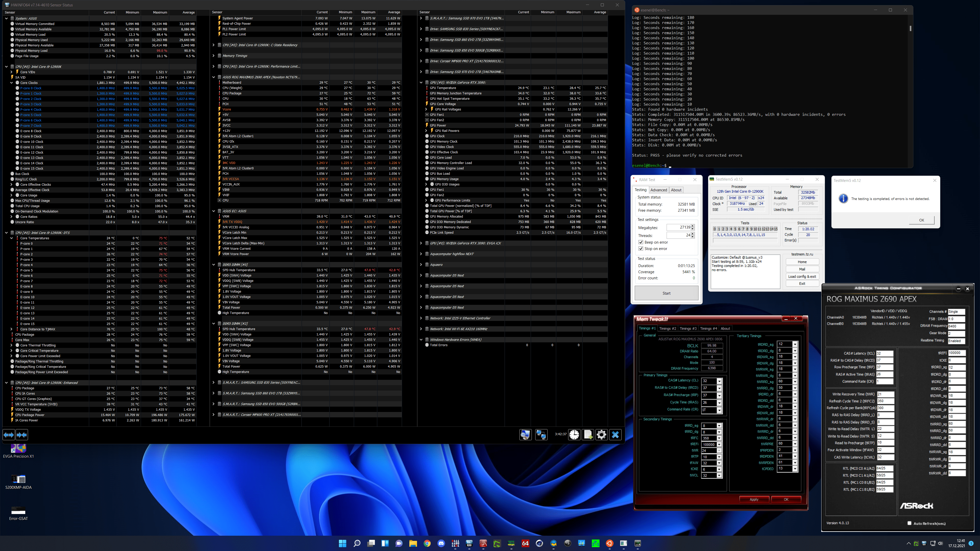This screenshot has height=551, width=980.
Task: Open CAS# Latency (CL) dropdown in MemTweakIt
Action: pos(719,381)
